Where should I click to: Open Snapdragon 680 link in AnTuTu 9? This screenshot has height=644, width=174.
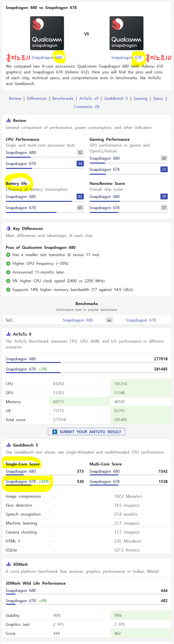point(21,359)
